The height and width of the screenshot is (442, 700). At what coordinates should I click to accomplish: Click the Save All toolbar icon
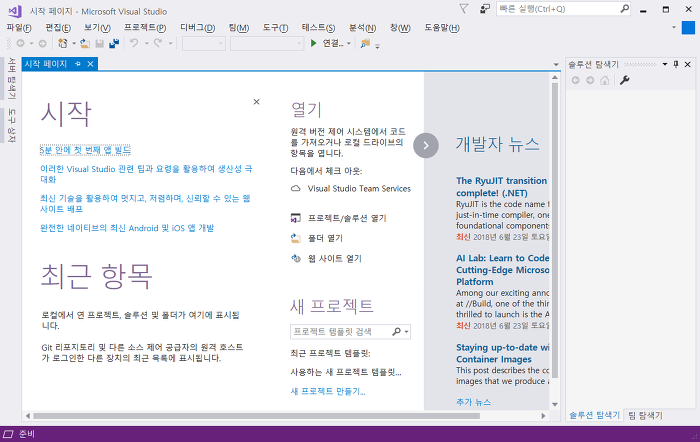pyautogui.click(x=114, y=43)
